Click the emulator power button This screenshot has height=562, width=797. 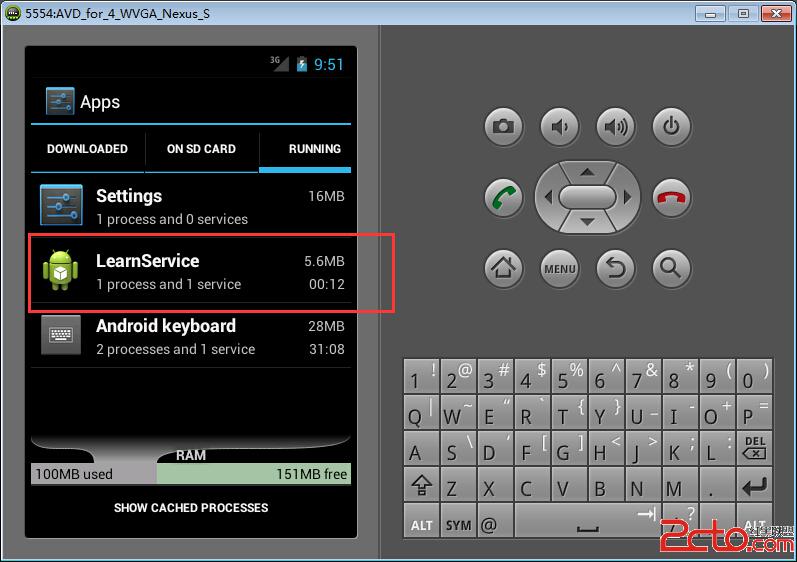671,126
